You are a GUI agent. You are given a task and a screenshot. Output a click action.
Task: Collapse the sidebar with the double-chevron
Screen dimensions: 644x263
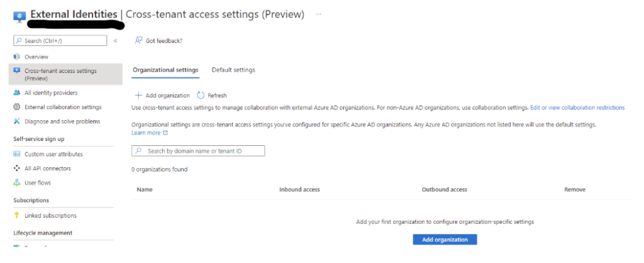tap(116, 41)
